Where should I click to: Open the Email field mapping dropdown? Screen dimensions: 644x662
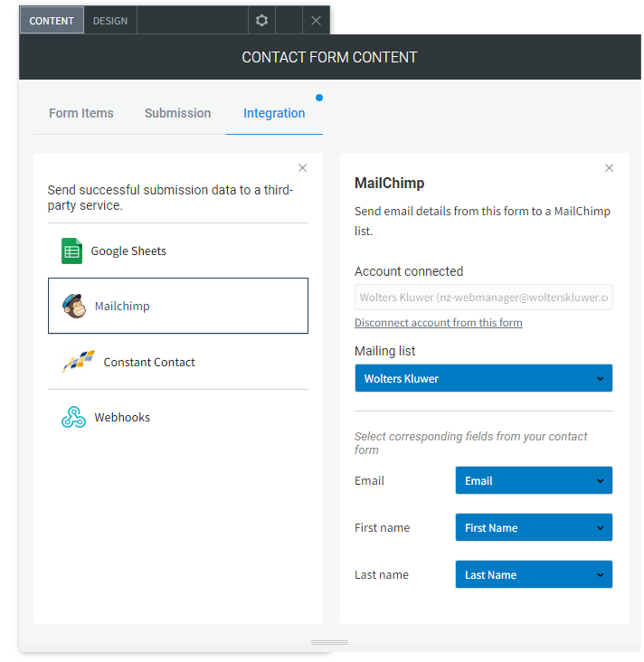click(x=534, y=480)
